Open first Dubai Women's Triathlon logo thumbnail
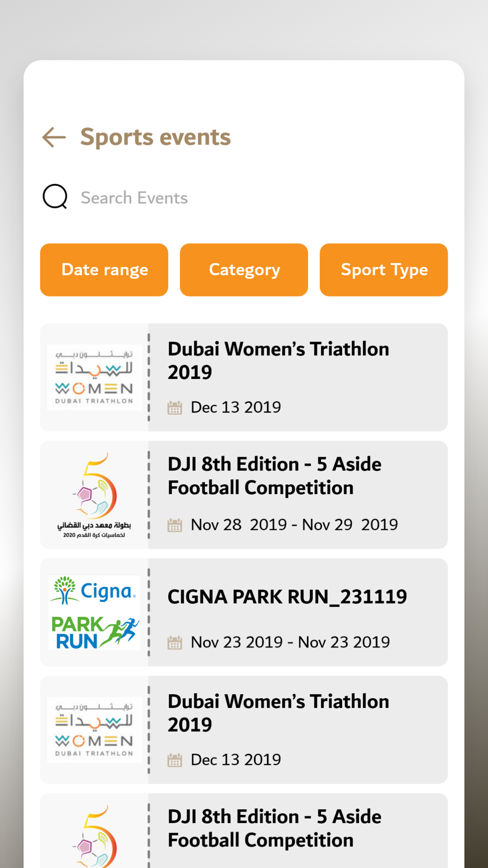The width and height of the screenshot is (488, 868). [94, 377]
